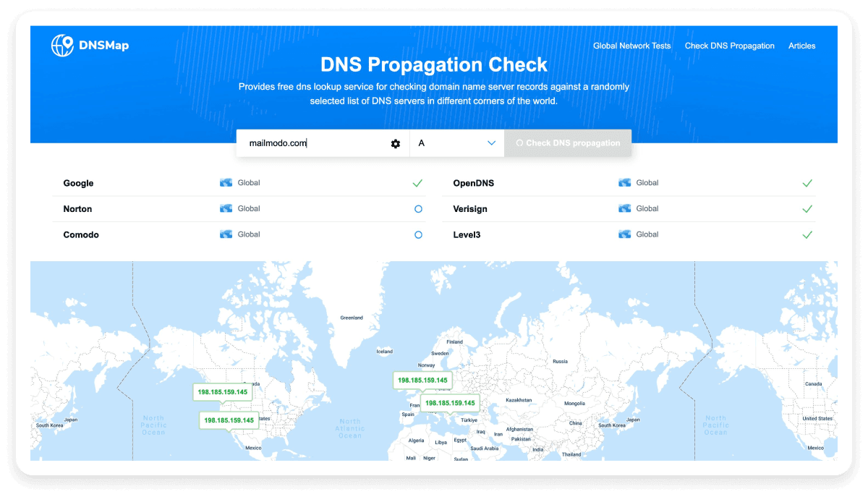Screen dimensions: 868x497
Task: Click the Greenland label on map
Action: pyautogui.click(x=352, y=318)
